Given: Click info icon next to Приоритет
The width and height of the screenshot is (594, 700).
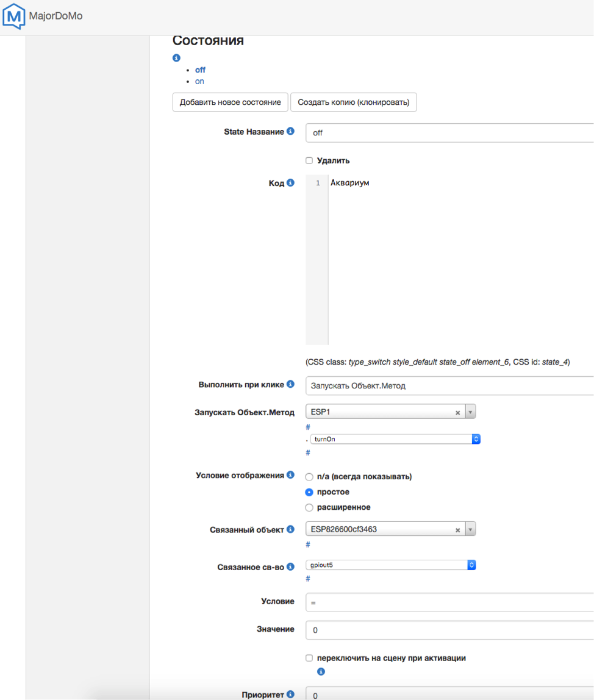Looking at the screenshot, I should click(x=290, y=694).
